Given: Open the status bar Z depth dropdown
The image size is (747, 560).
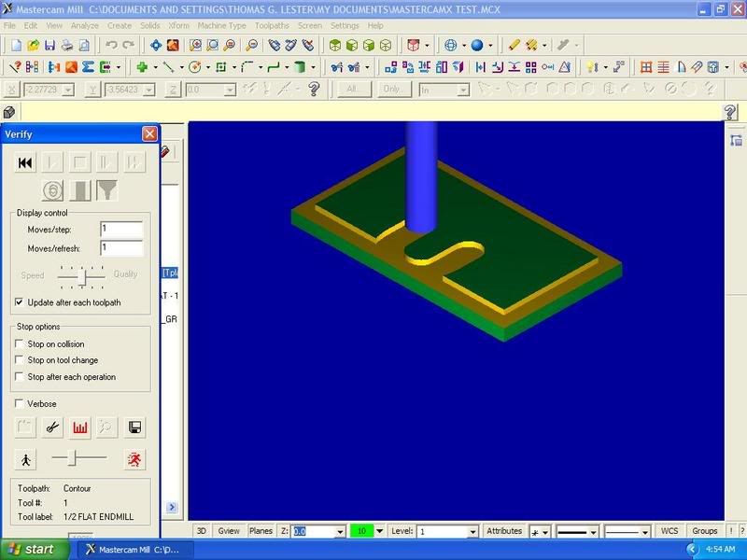Looking at the screenshot, I should pos(340,531).
